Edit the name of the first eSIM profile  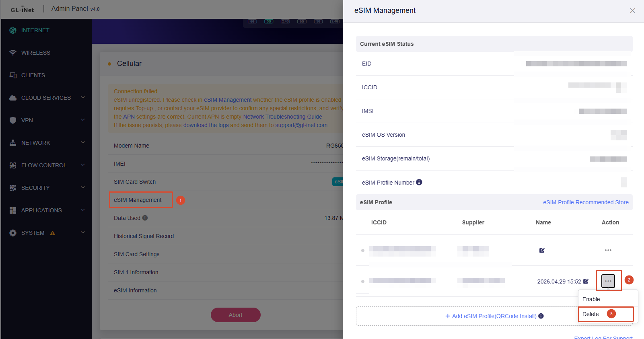point(542,250)
